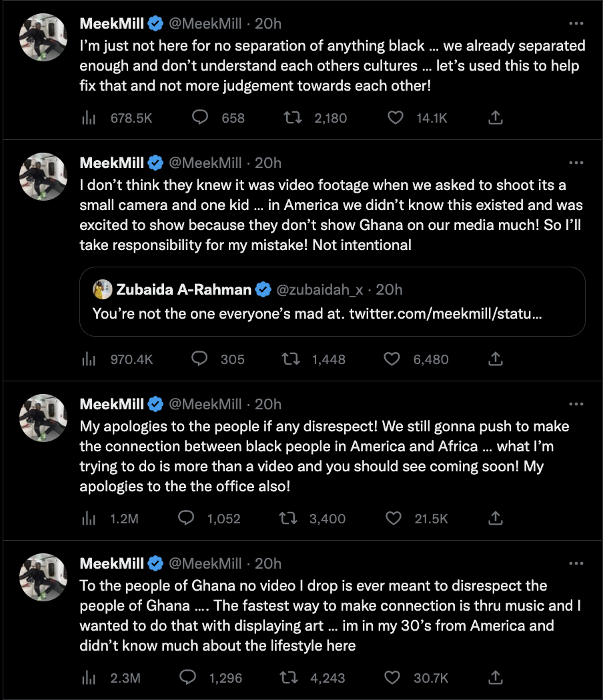Reply to the tweet with 1,052 comments
The image size is (603, 700).
click(x=186, y=518)
